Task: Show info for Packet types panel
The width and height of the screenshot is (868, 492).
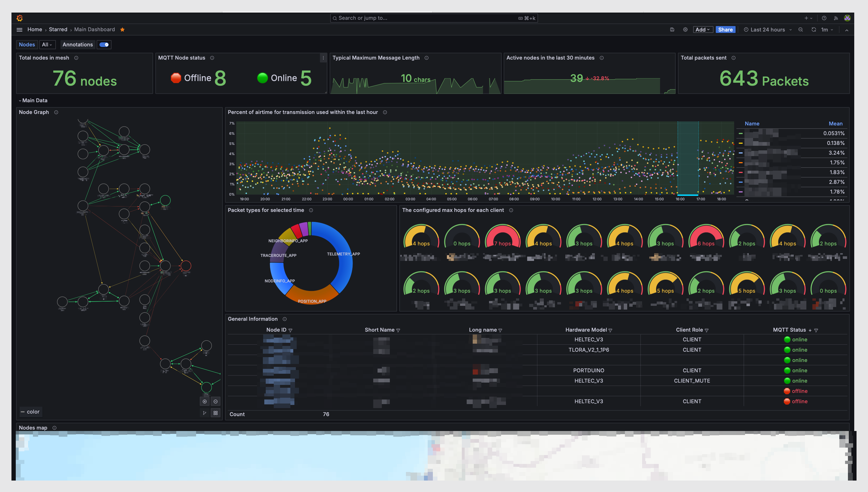Action: click(311, 210)
